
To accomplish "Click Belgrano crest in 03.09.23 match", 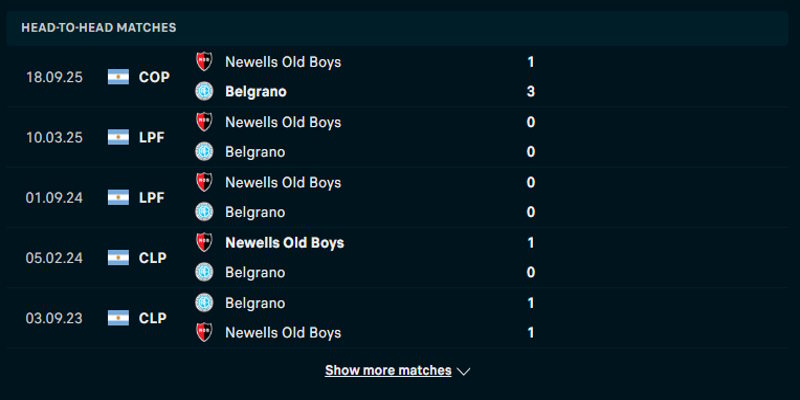I will [x=204, y=302].
